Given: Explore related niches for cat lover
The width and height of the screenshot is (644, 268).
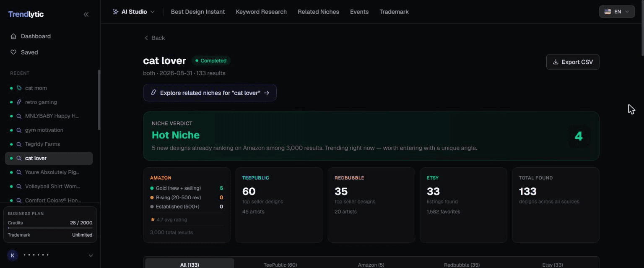Looking at the screenshot, I should point(210,93).
